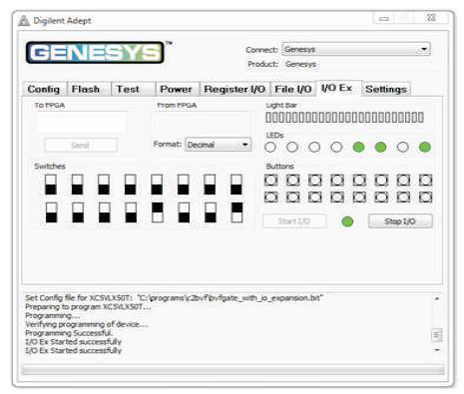Toggle fourth switch in bottom row

(131, 212)
